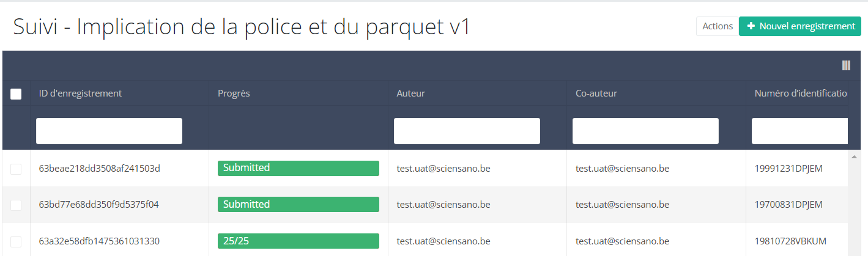Sort by the Co-auteur column header

point(596,93)
